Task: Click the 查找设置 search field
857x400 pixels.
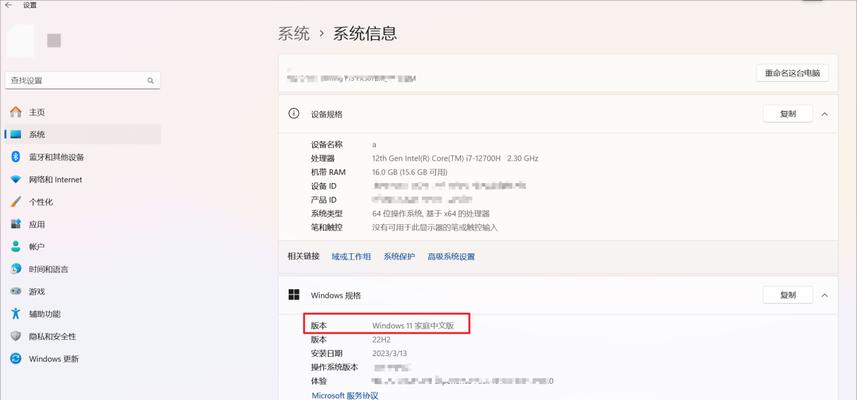Action: [83, 80]
